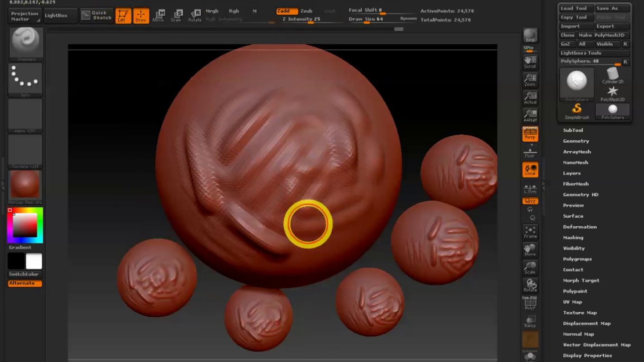Open the Surface section
Viewport: 644px width, 362px height.
pos(573,216)
